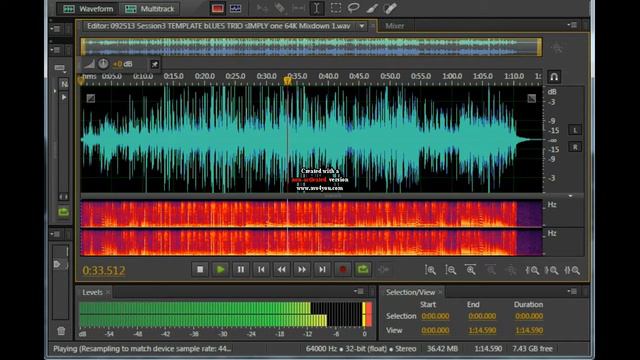Select the Editor tab with Mixdown 1.wav
The width and height of the screenshot is (640, 360).
click(218, 26)
